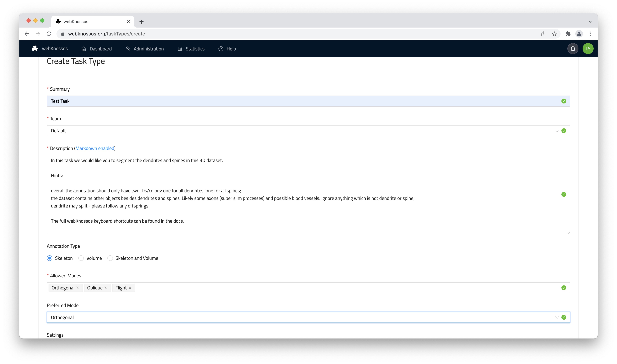Open a new browser tab with plus icon
This screenshot has width=617, height=364.
click(x=142, y=22)
